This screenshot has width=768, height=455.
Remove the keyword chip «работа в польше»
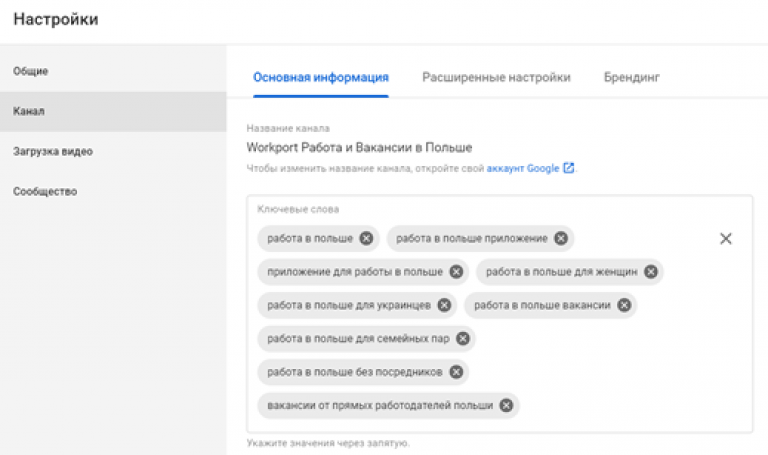click(366, 239)
